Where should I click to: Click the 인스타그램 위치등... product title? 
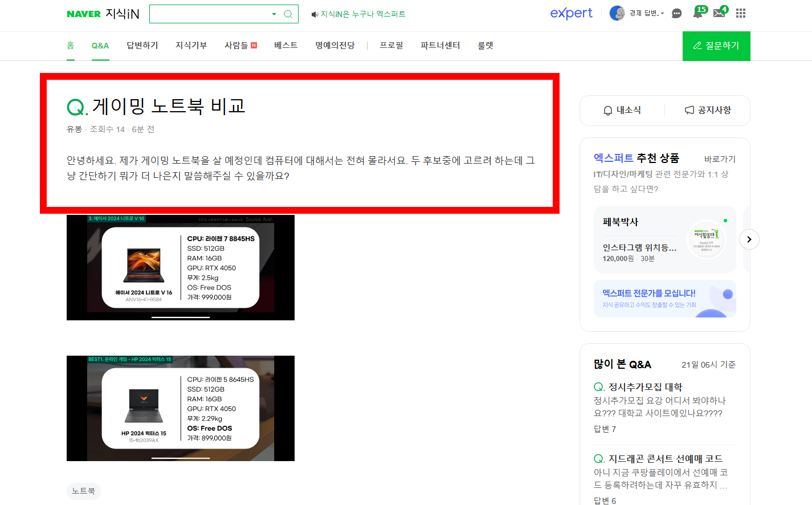(x=639, y=247)
